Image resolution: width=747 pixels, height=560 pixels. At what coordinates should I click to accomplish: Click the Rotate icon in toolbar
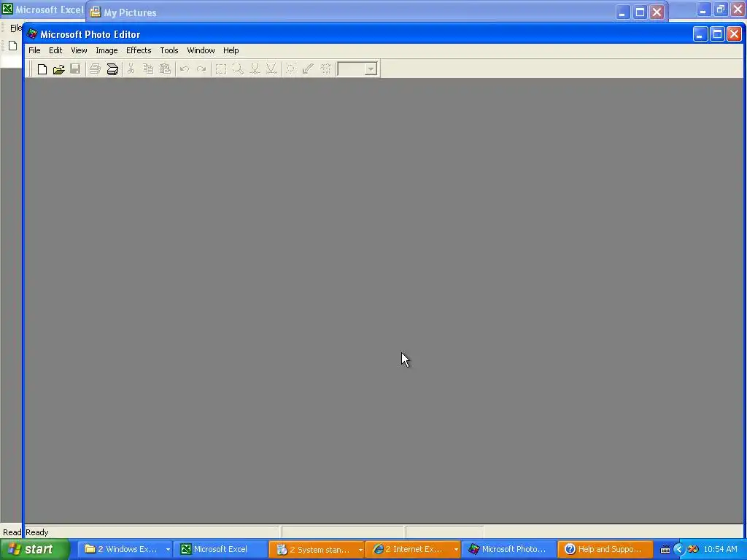point(325,69)
